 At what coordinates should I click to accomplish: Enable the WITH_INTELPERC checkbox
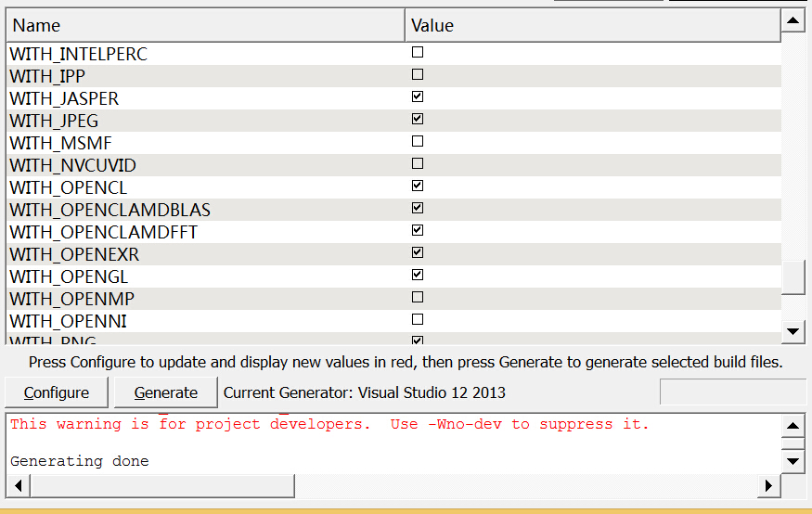click(x=418, y=52)
